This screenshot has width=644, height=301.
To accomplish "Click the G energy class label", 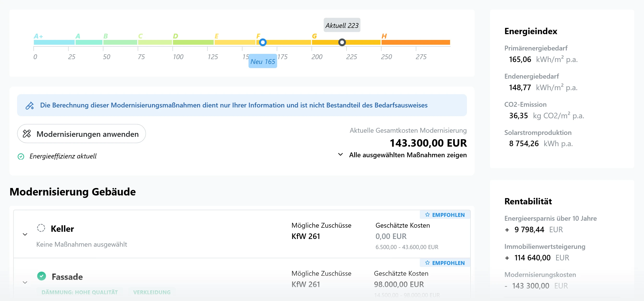I will pos(314,36).
